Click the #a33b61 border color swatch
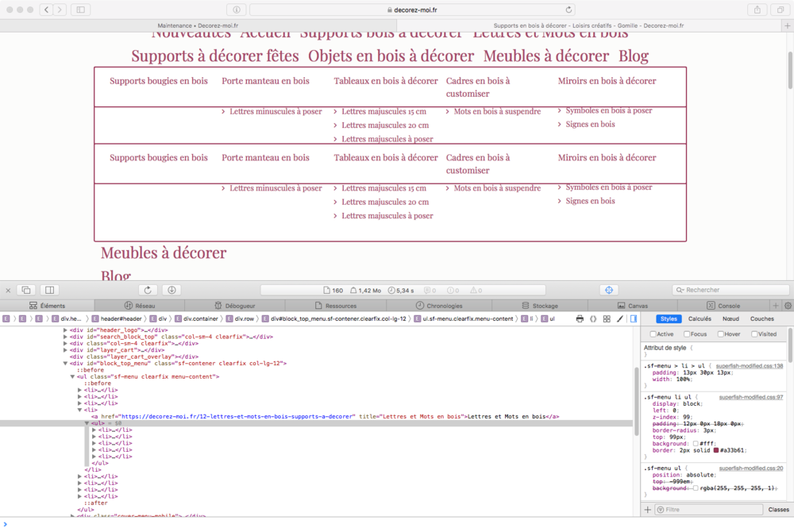Screen dimensions: 794x532 (716, 450)
